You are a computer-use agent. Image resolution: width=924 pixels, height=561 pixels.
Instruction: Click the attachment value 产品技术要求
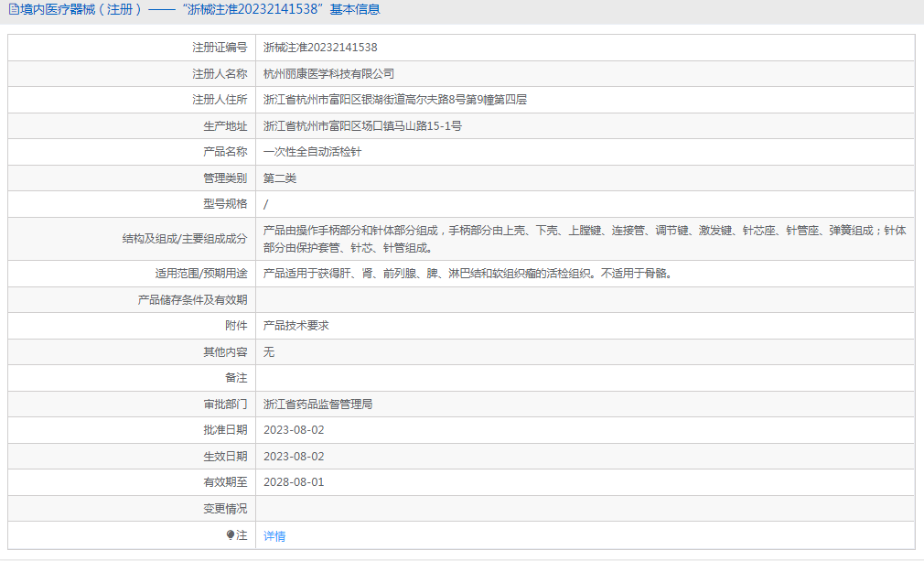click(296, 325)
